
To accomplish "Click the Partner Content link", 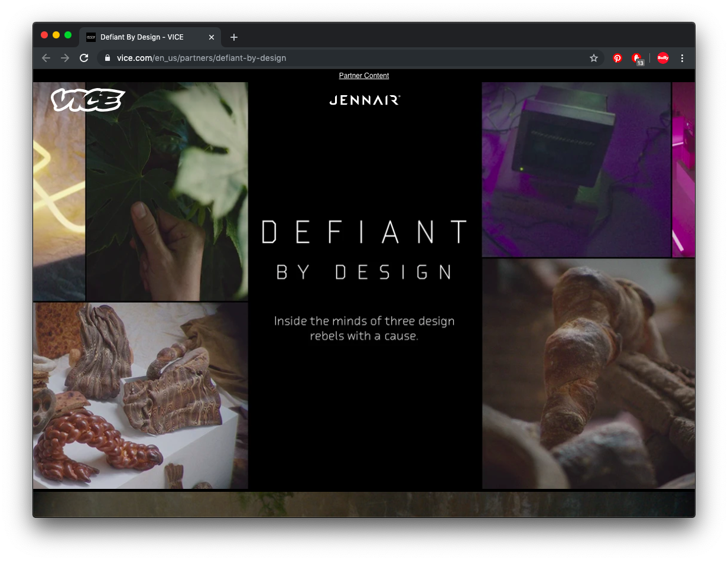I will 364,76.
